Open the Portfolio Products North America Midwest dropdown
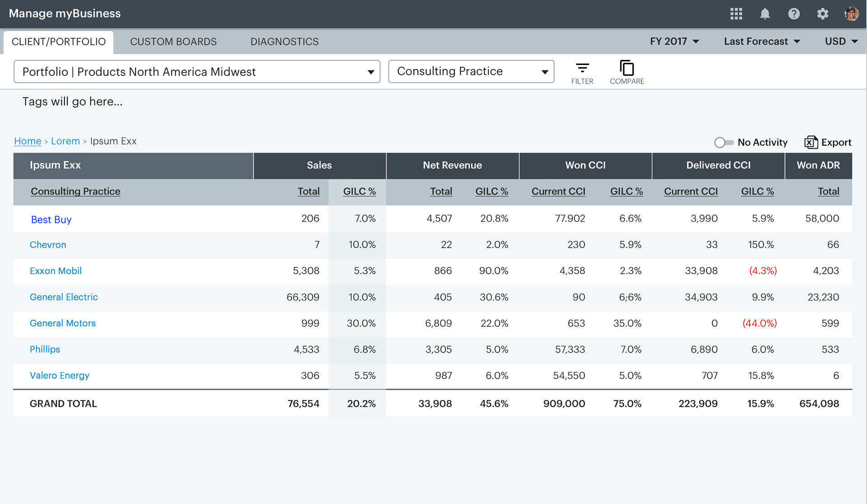Screen dimensions: 867x504 [x=197, y=72]
